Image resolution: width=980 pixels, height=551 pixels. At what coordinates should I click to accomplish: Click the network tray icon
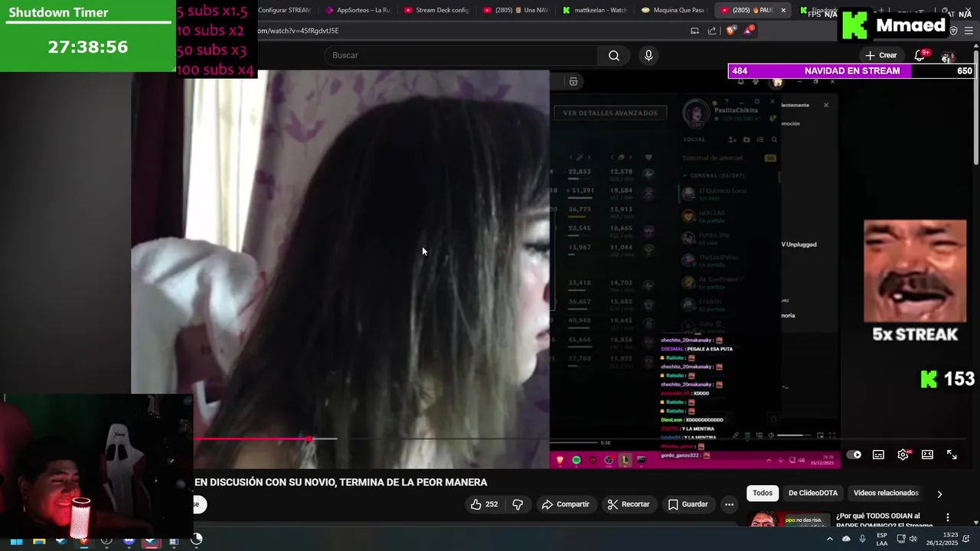pos(900,540)
